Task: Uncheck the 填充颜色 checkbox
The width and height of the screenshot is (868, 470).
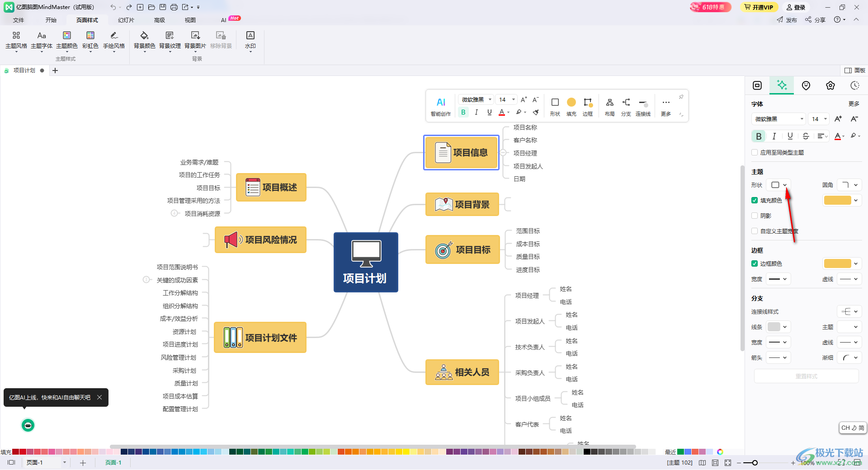Action: [755, 200]
